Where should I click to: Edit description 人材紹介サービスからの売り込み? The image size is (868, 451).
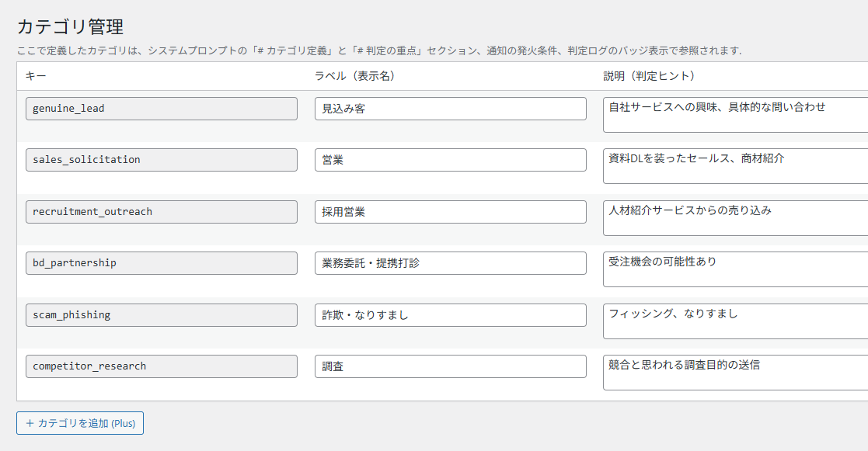pyautogui.click(x=736, y=218)
